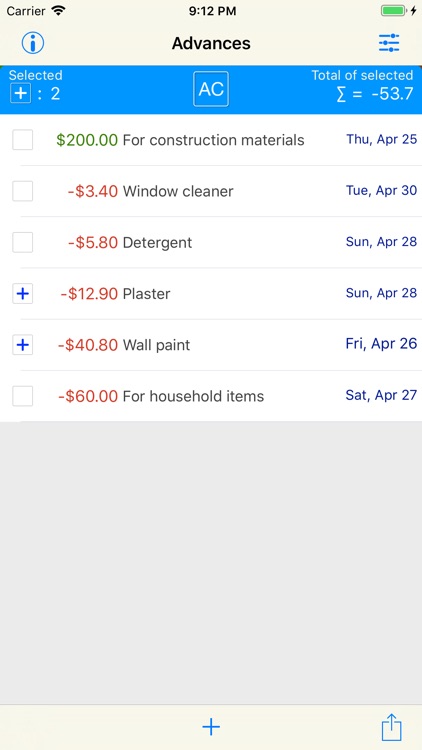Check the Detergent checkbox
This screenshot has height=750, width=422.
[22, 243]
